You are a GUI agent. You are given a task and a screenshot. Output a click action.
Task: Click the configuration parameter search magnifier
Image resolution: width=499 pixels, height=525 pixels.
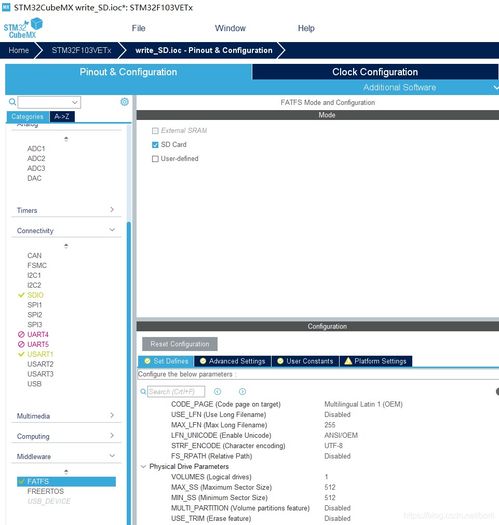[x=143, y=391]
